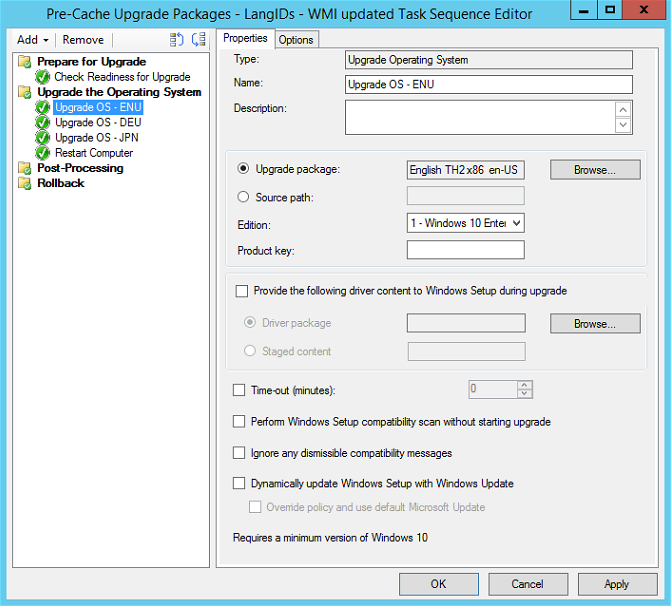
Task: Click the upgrade package field English TH2 x86
Action: 466,170
